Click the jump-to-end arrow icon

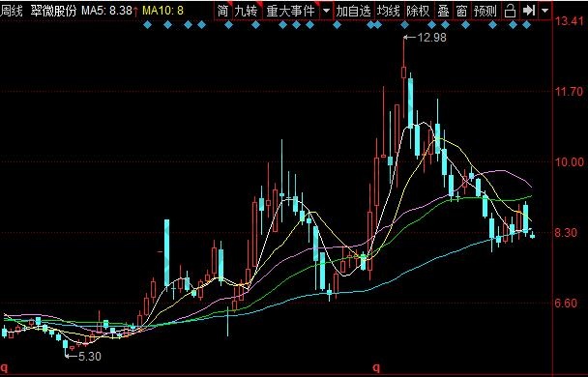pyautogui.click(x=529, y=11)
